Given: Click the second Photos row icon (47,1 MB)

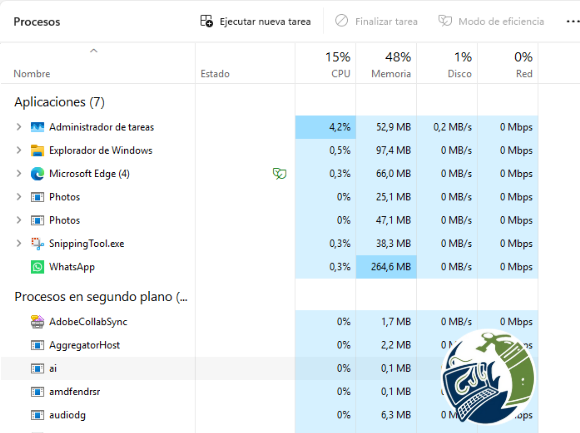Looking at the screenshot, I should [37, 220].
